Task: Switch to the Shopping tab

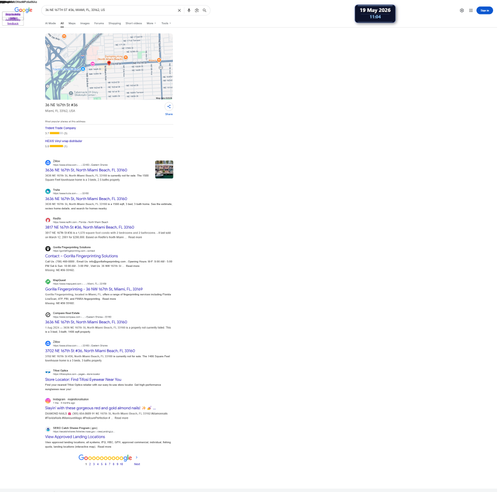Action: [x=115, y=23]
